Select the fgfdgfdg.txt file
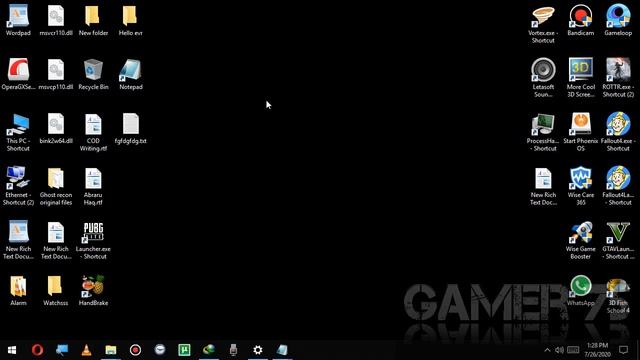 coord(131,128)
